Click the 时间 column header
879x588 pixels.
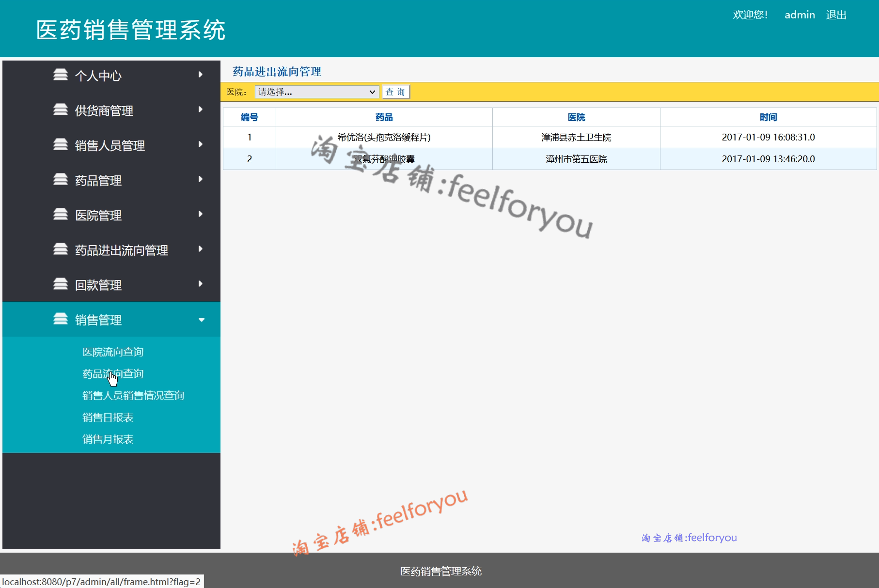coord(769,117)
